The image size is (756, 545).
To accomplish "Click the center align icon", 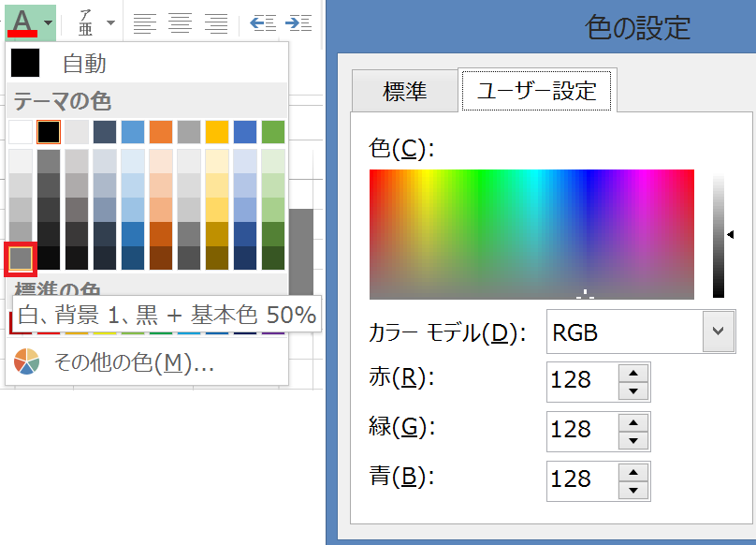I will tap(180, 22).
